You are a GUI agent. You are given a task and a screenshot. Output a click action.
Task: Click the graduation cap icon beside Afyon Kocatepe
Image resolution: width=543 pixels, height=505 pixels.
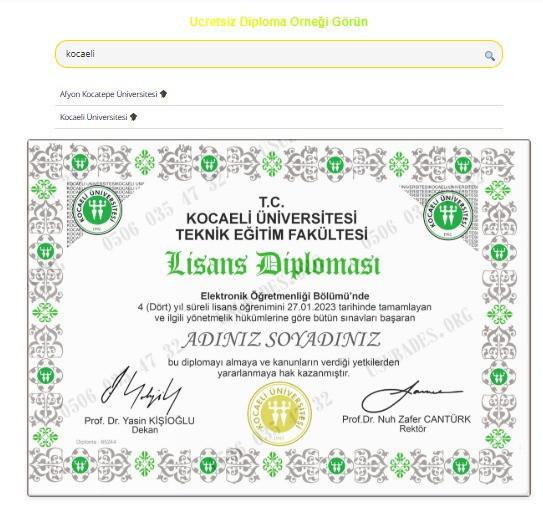163,94
